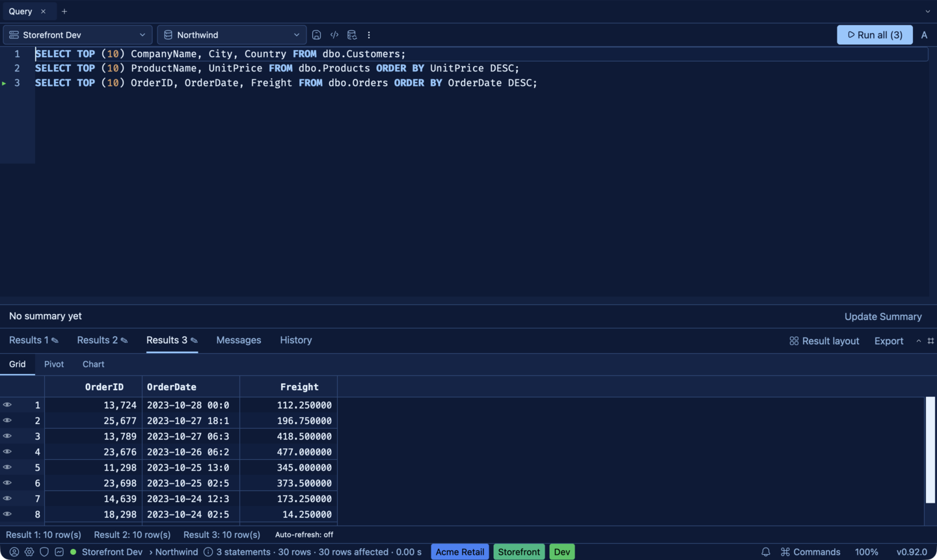This screenshot has width=937, height=560.
Task: Click the Freight cell 477.000000
Action: click(x=289, y=452)
